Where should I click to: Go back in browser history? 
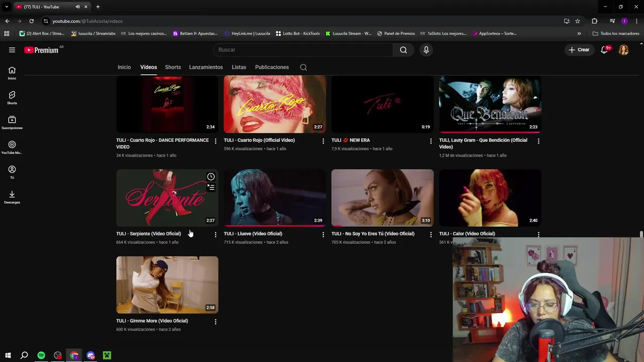point(7,21)
